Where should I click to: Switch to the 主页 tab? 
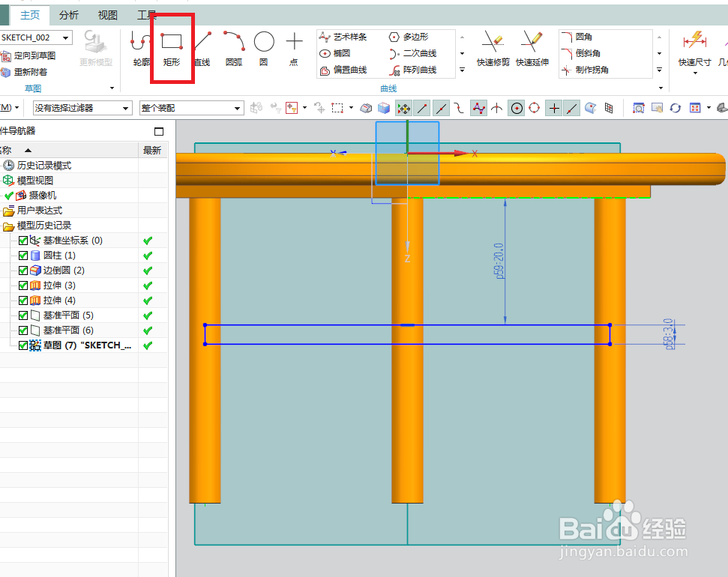30,15
